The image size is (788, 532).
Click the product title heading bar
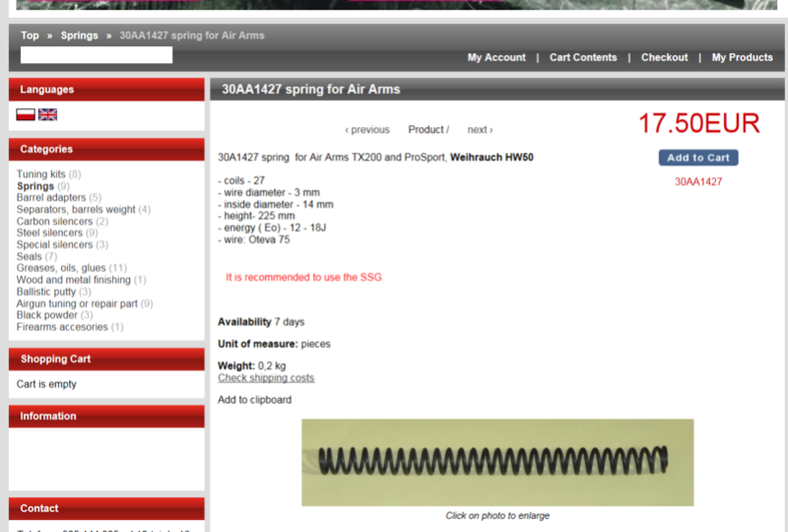[497, 90]
